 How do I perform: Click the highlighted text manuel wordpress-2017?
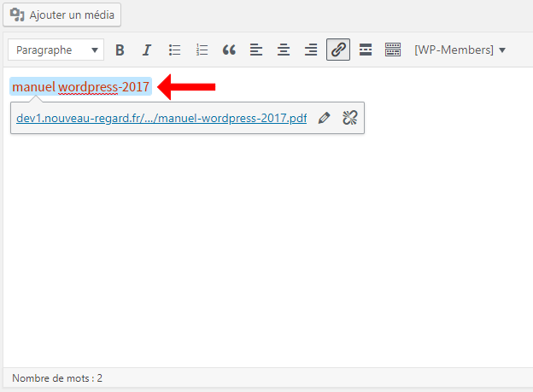80,87
